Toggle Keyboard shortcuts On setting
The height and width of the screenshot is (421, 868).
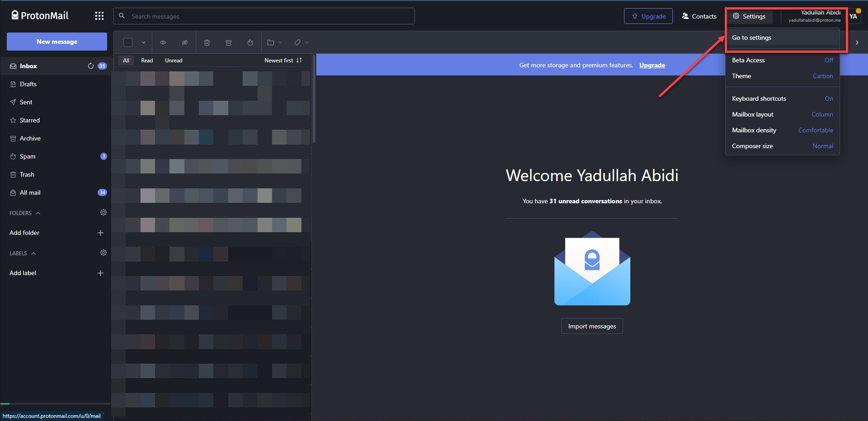click(783, 98)
